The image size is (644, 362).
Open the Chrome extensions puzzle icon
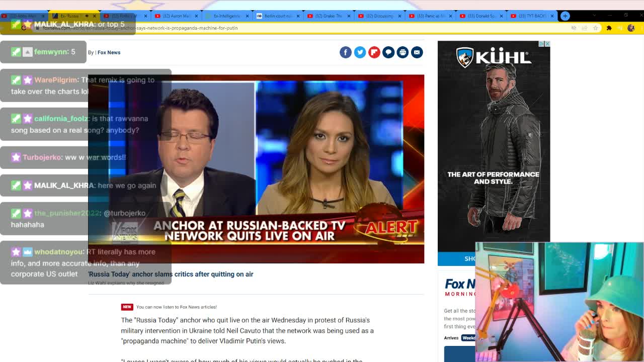pos(609,28)
